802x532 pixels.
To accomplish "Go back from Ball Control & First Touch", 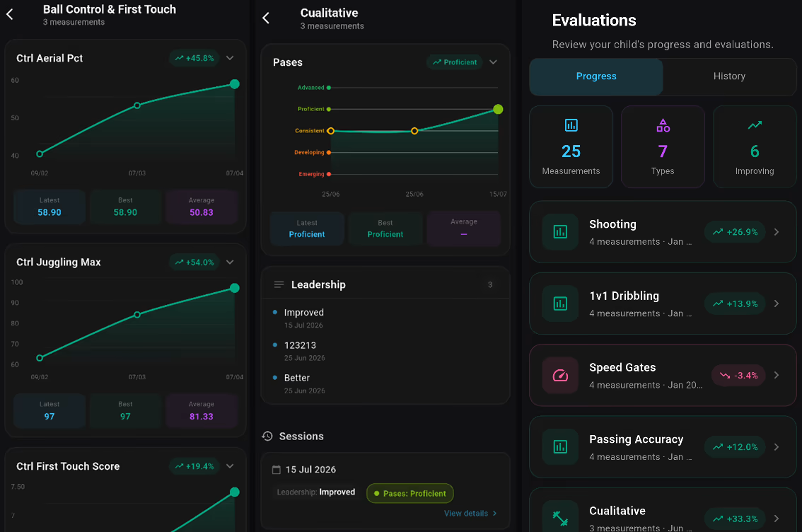I will [x=10, y=14].
